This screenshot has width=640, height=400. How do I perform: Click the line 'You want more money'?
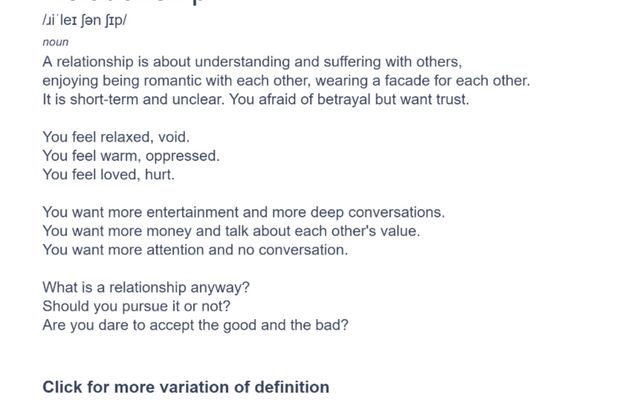tap(231, 231)
